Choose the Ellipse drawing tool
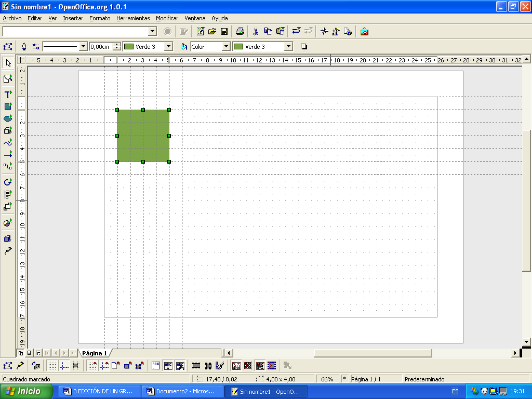This screenshot has width=532, height=399. pyautogui.click(x=8, y=118)
